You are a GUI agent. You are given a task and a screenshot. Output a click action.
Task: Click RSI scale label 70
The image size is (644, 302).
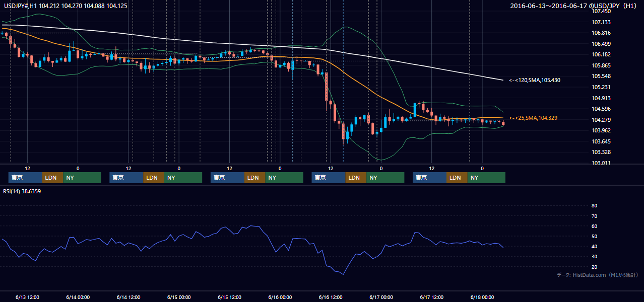point(594,216)
